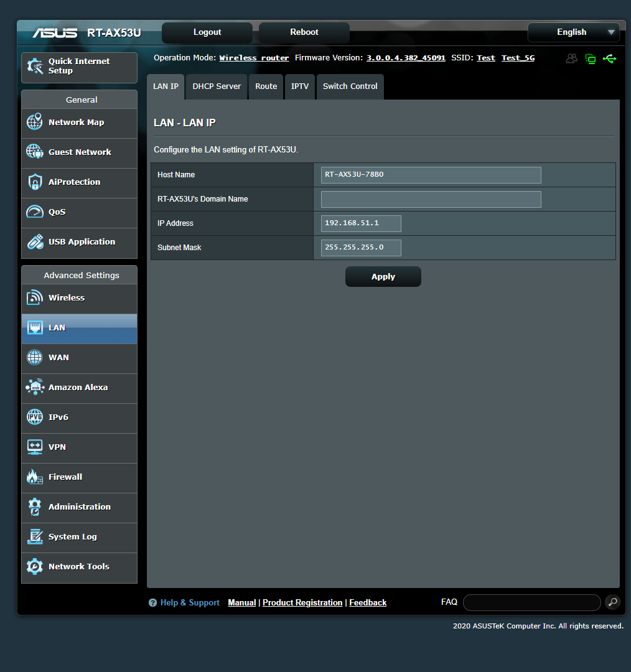This screenshot has height=672, width=631.
Task: Open Network Tools menu entry
Action: point(79,568)
